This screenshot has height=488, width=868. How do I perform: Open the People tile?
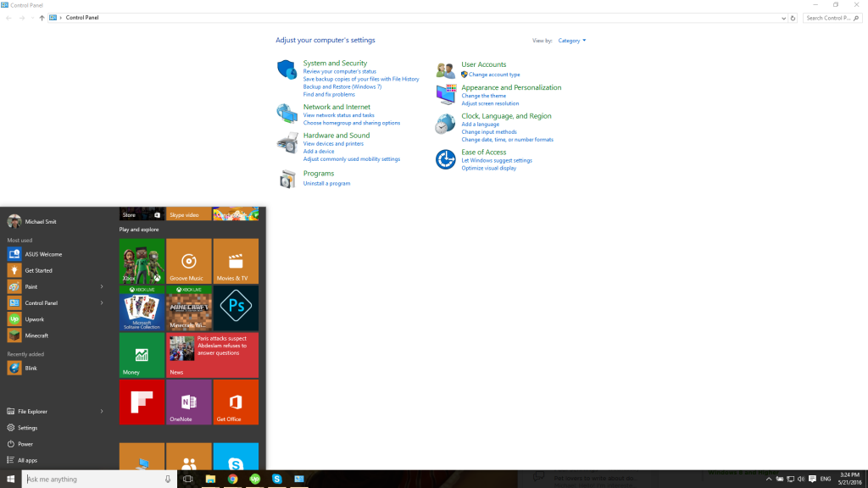coord(189,457)
